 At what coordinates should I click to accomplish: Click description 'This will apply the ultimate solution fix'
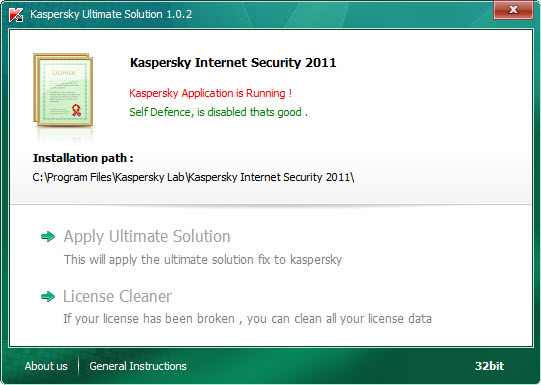[203, 259]
